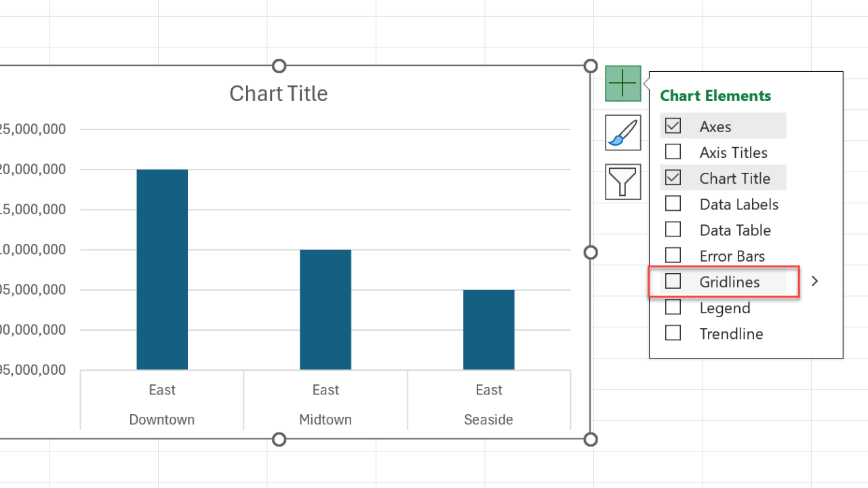Open the Chart Styles paintbrush button
The image size is (868, 488).
pyautogui.click(x=623, y=133)
